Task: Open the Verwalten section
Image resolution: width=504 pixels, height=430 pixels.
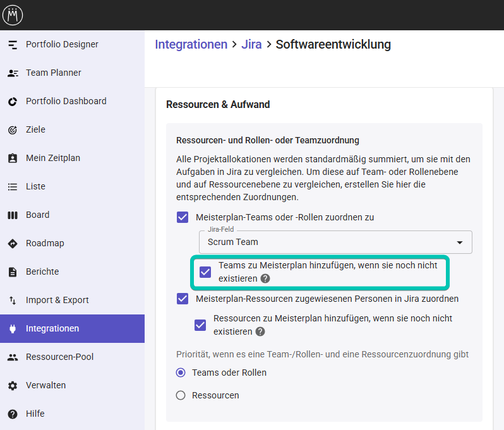Action: click(x=73, y=386)
